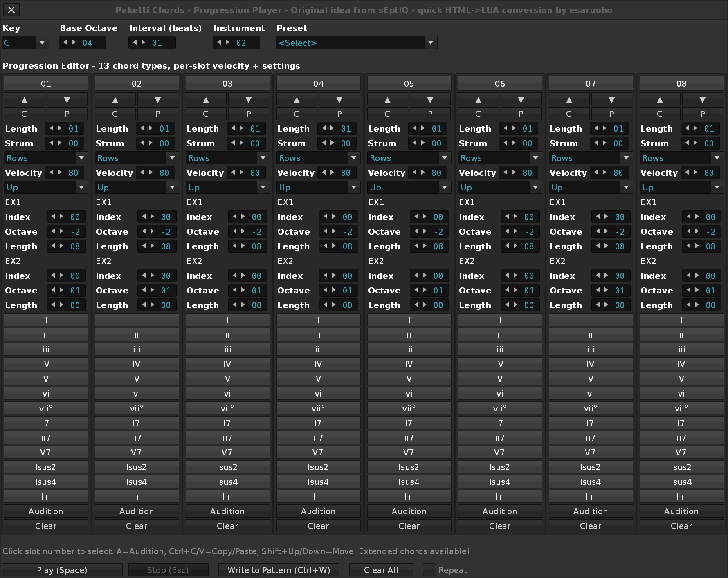Click slot 01 Velocity value 80

coord(74,173)
